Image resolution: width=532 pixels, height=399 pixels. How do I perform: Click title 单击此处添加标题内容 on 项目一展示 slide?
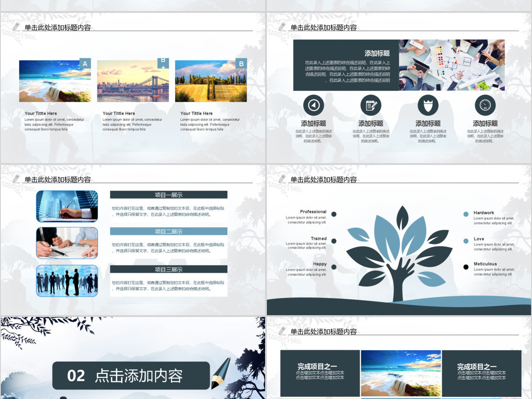click(58, 180)
